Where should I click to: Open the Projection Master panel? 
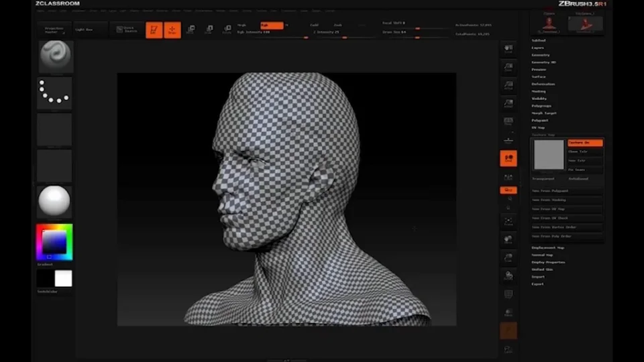(x=54, y=29)
